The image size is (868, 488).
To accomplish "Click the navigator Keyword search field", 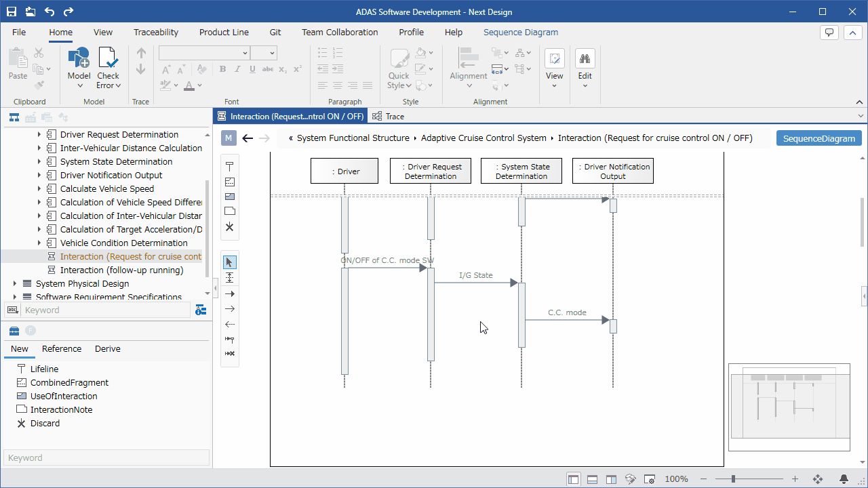I will tap(106, 310).
